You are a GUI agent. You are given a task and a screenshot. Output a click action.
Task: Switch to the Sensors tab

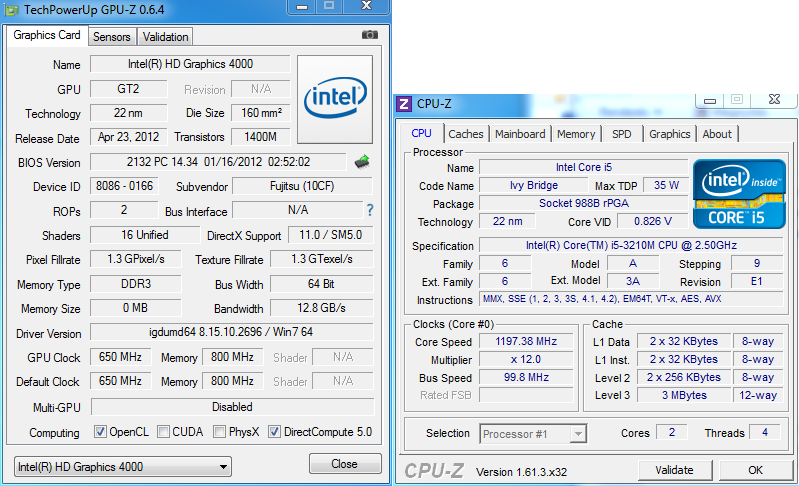pos(111,37)
